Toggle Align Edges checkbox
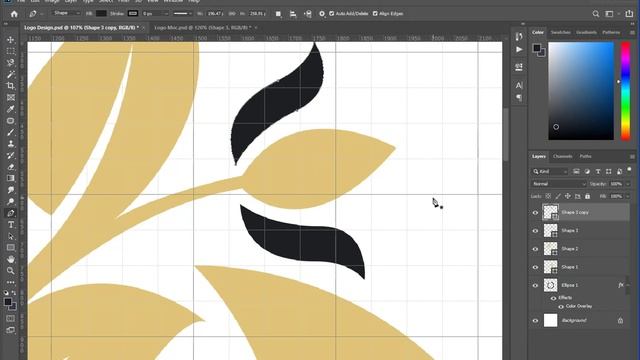 [x=375, y=13]
